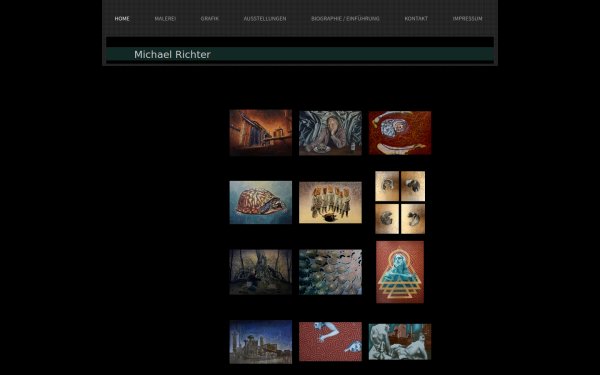
Task: Open the HOME menu item
Action: coord(122,18)
